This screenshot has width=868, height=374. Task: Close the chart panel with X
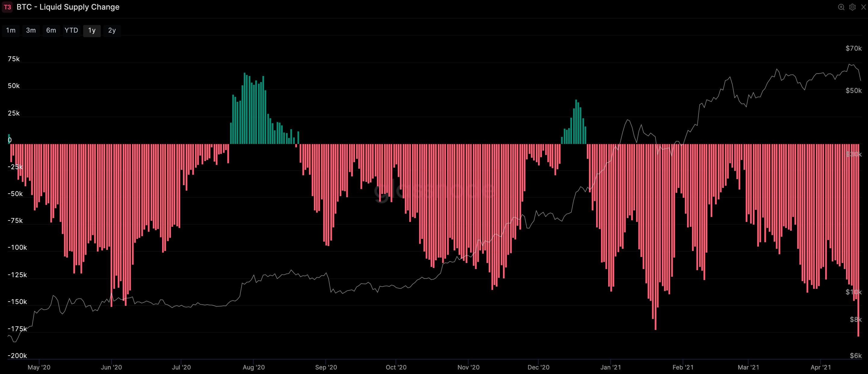tap(863, 7)
